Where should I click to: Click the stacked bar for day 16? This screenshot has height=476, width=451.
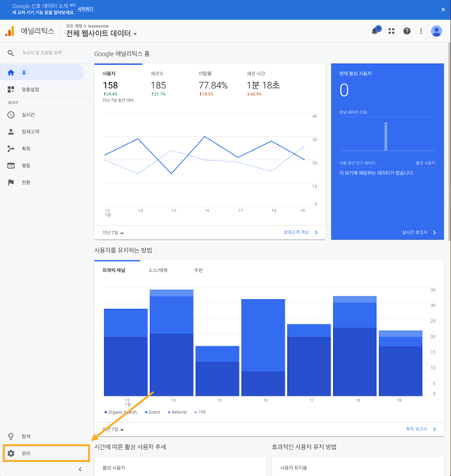coord(263,347)
